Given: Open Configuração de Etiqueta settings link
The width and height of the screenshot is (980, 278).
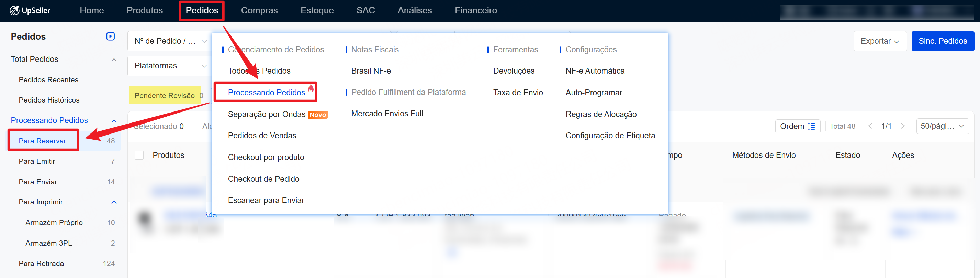Looking at the screenshot, I should (x=610, y=136).
